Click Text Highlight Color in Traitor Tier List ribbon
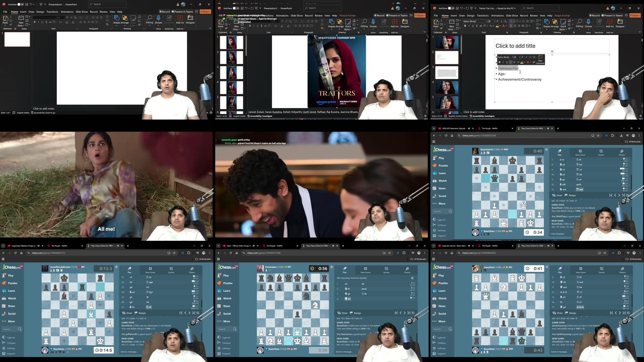 tap(497, 26)
